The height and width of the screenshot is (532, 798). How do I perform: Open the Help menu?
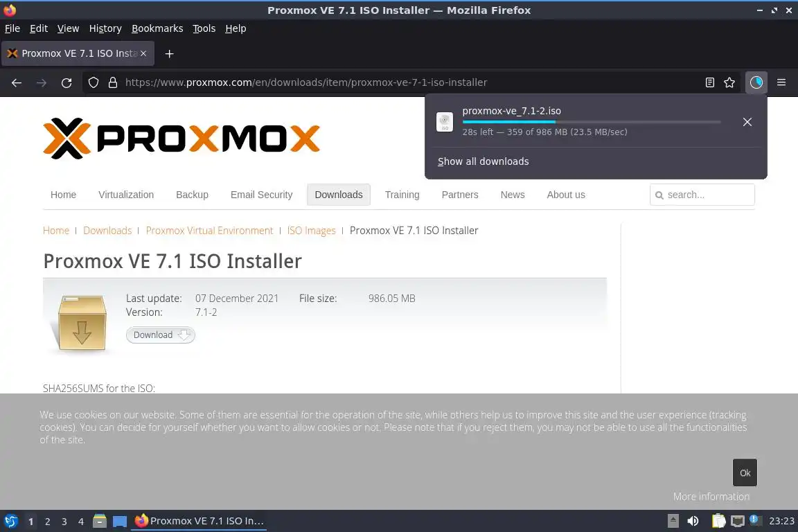[236, 28]
